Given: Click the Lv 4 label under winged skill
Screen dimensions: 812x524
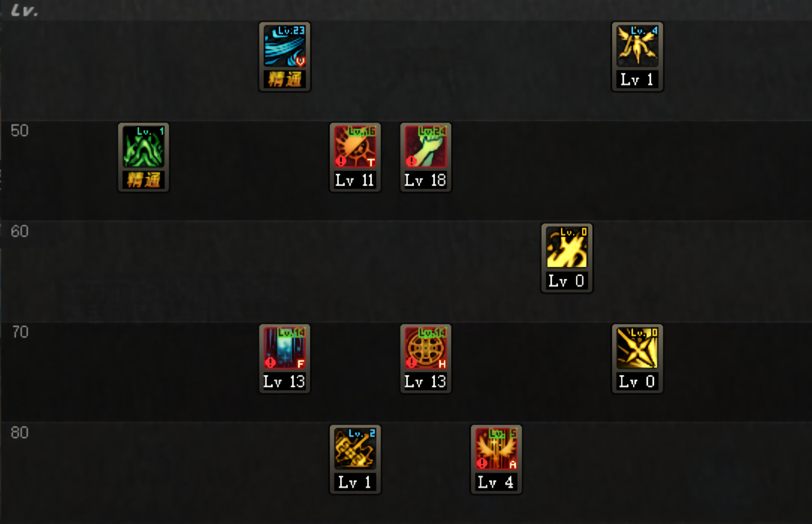Looking at the screenshot, I should click(x=496, y=482).
